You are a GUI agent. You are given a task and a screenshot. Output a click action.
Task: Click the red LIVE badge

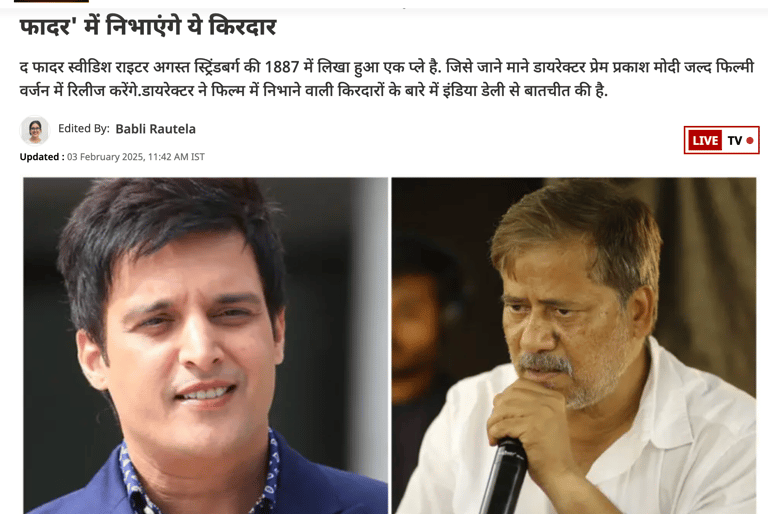coord(705,141)
